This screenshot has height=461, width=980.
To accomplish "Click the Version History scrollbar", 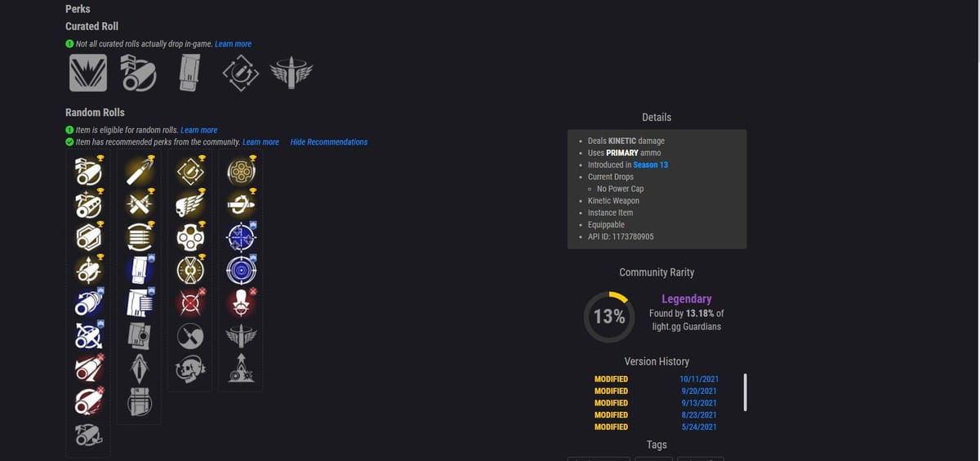I will (746, 392).
